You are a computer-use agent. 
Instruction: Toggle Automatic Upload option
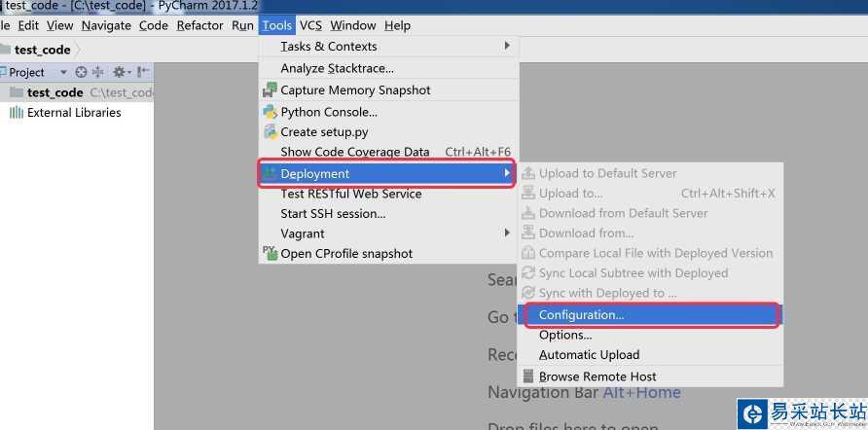(x=589, y=355)
